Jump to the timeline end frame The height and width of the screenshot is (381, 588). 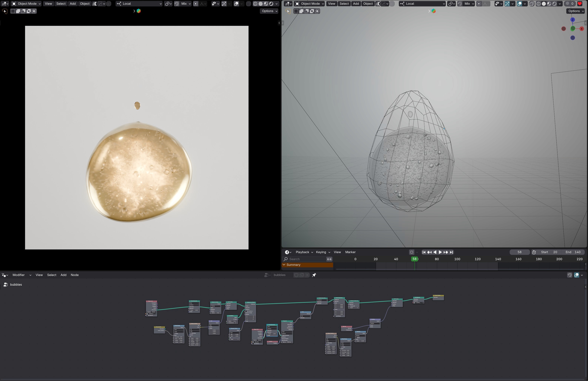point(451,252)
